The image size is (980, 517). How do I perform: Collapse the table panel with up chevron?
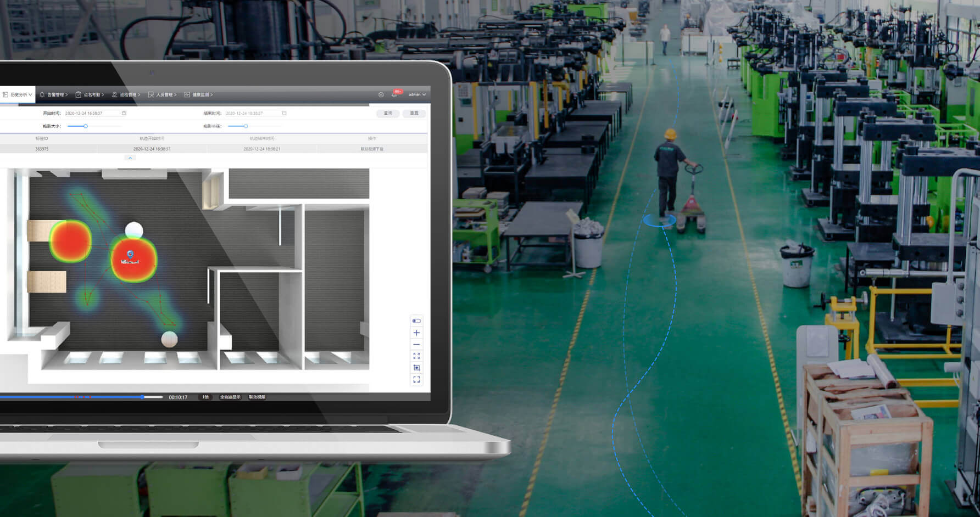pyautogui.click(x=130, y=158)
